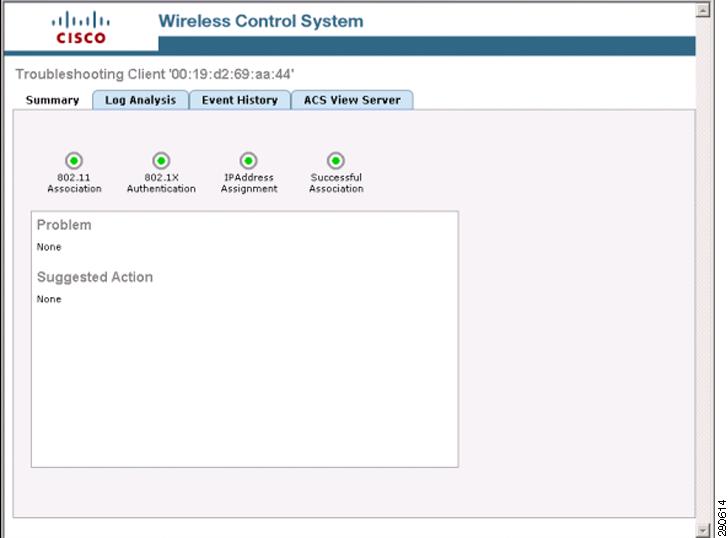Open the Log Analysis tab

(140, 100)
